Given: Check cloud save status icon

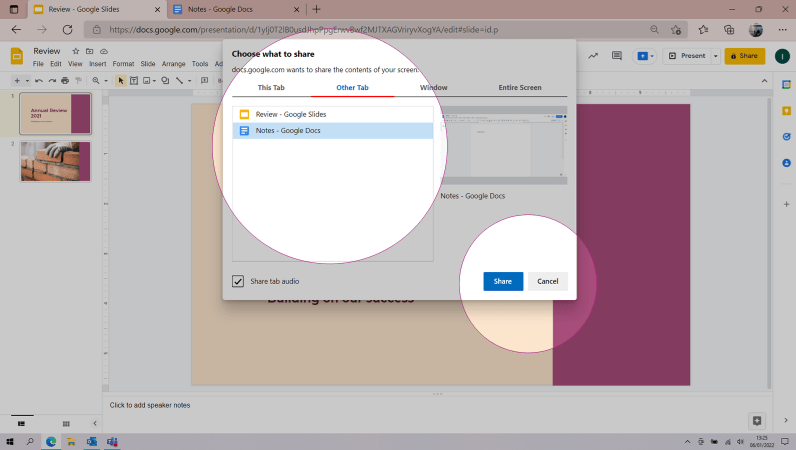Looking at the screenshot, I should coord(104,51).
